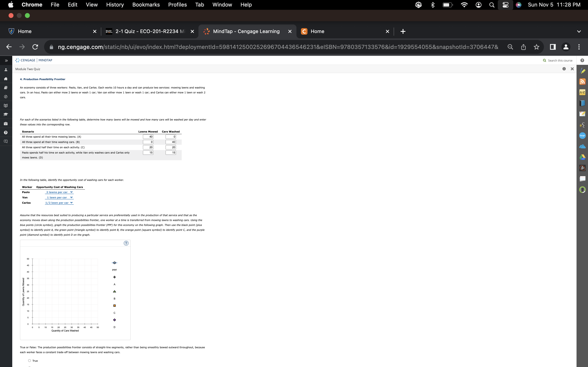Image resolution: width=588 pixels, height=367 pixels.
Task: Open the A-Z glossary icon
Action: [x=582, y=92]
